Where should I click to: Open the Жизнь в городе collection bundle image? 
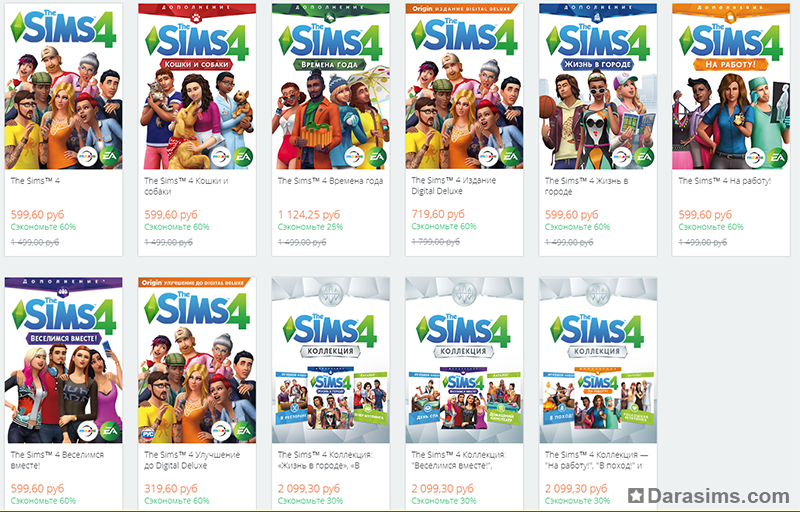pyautogui.click(x=331, y=360)
